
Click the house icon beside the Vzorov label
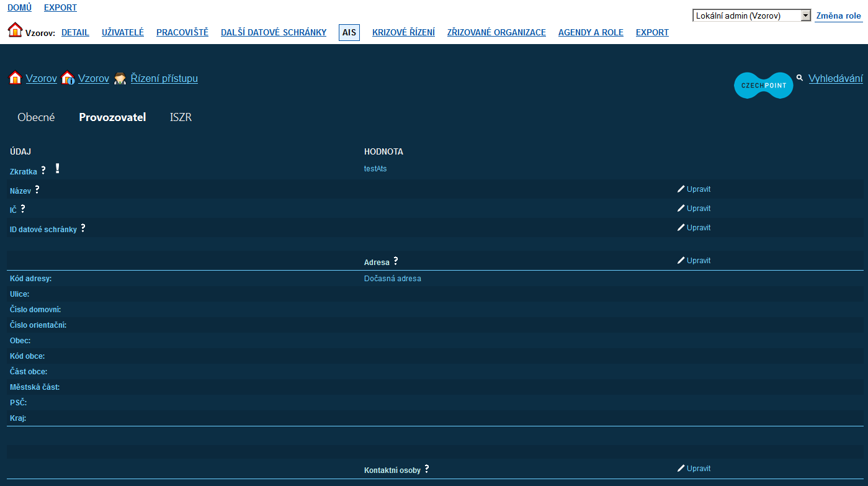pos(15,30)
